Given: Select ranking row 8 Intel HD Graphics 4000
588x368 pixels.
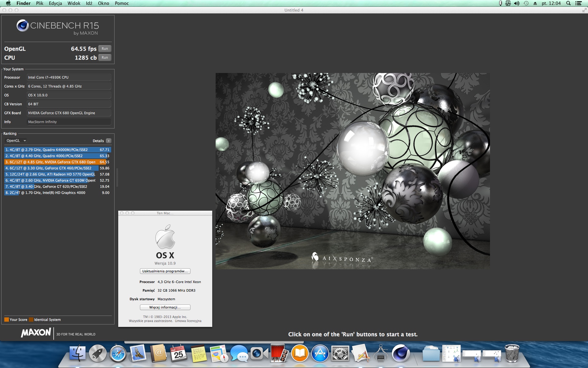Looking at the screenshot, I should [x=58, y=193].
